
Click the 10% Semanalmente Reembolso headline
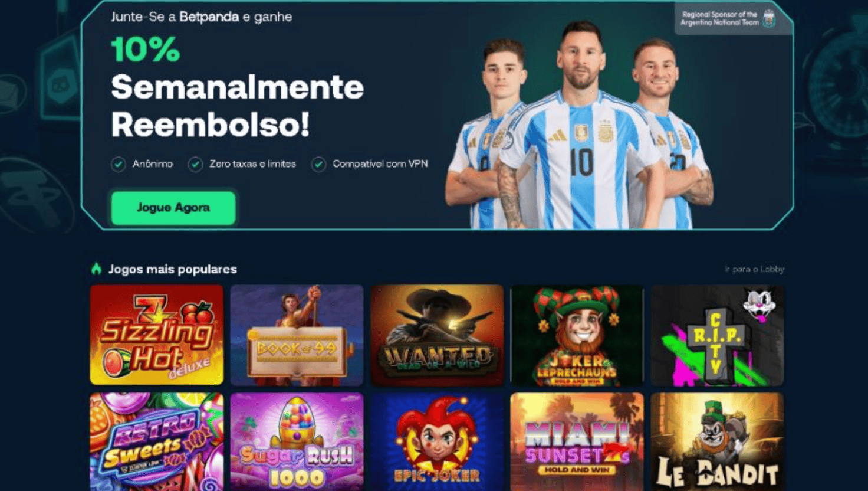pos(237,87)
